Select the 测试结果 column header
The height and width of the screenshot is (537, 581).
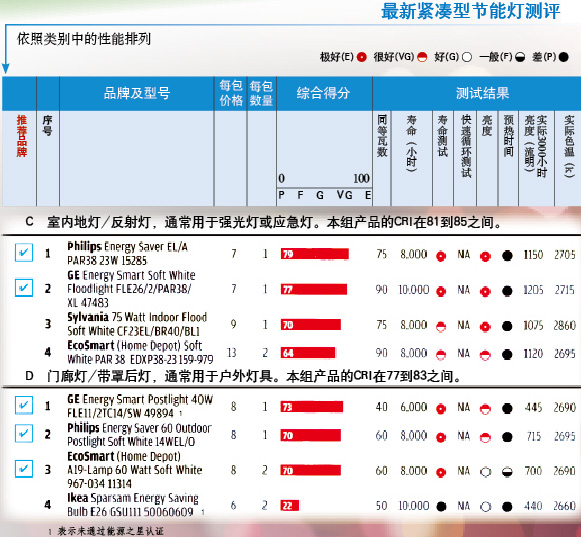[482, 93]
